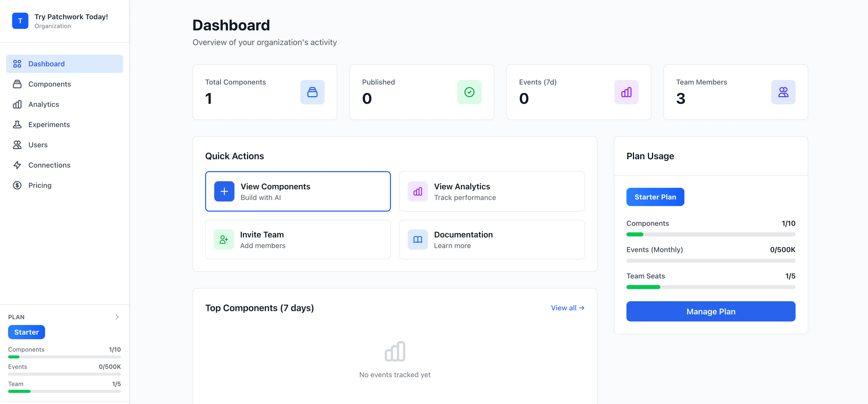Click the purple chart icon in View Analytics

point(418,191)
